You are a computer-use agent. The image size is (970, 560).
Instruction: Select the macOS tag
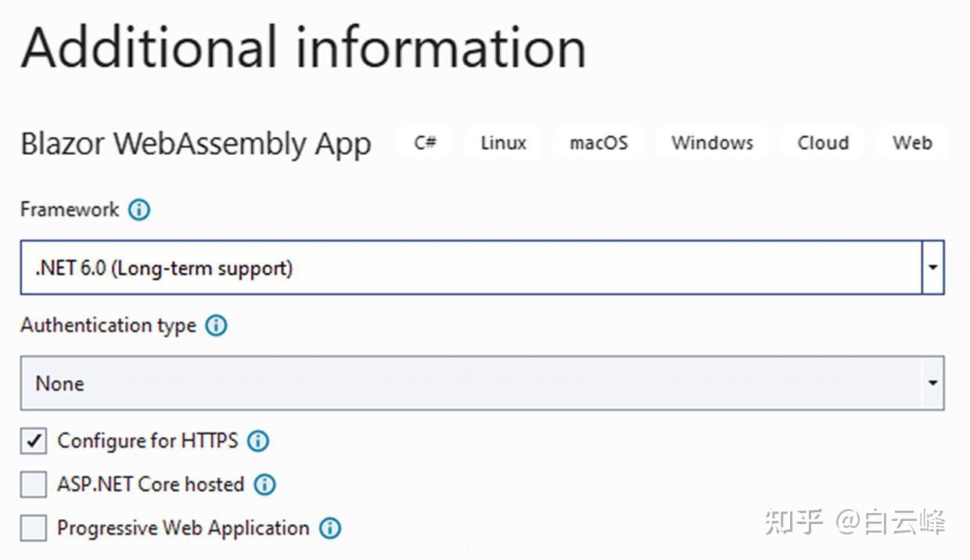tap(598, 142)
